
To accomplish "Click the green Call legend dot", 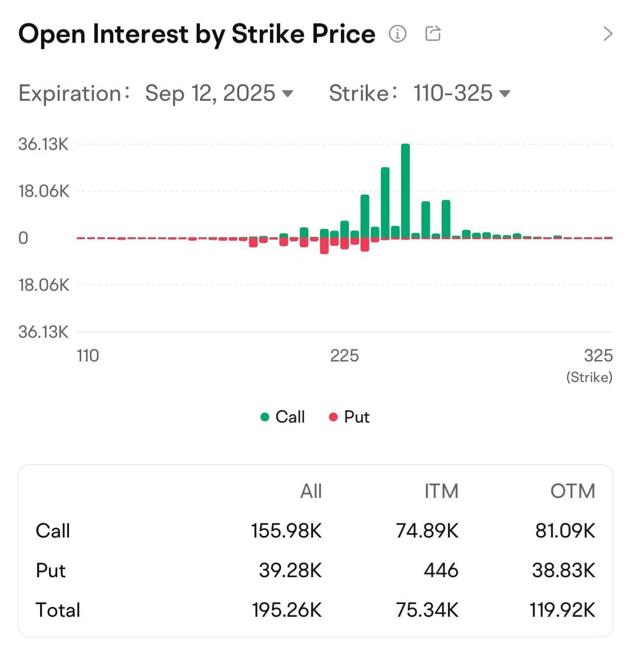I will click(x=265, y=417).
